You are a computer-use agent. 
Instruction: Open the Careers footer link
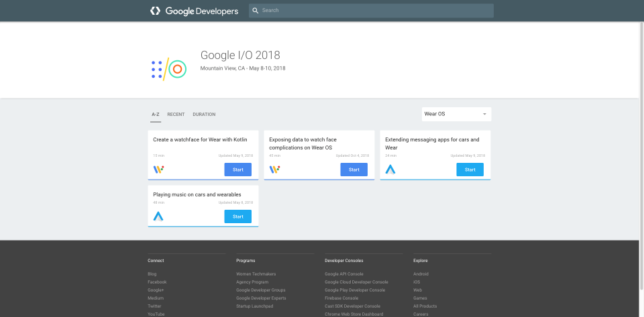421,314
